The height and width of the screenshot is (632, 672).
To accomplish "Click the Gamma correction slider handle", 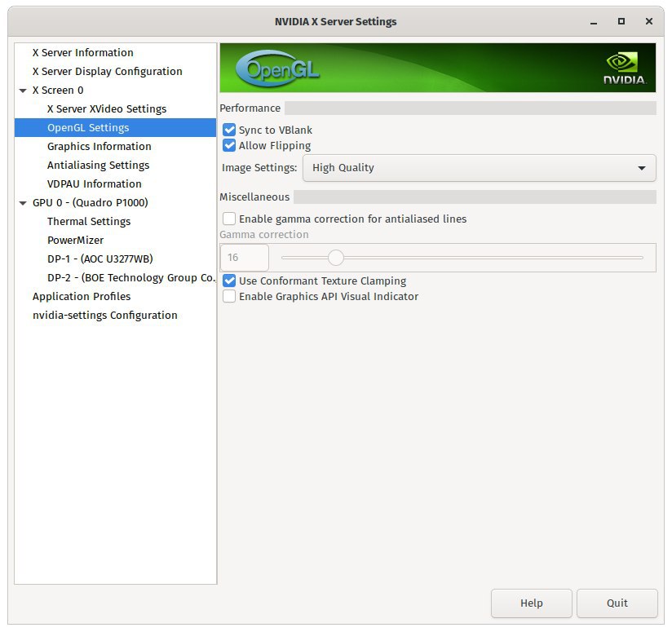I will (x=336, y=258).
